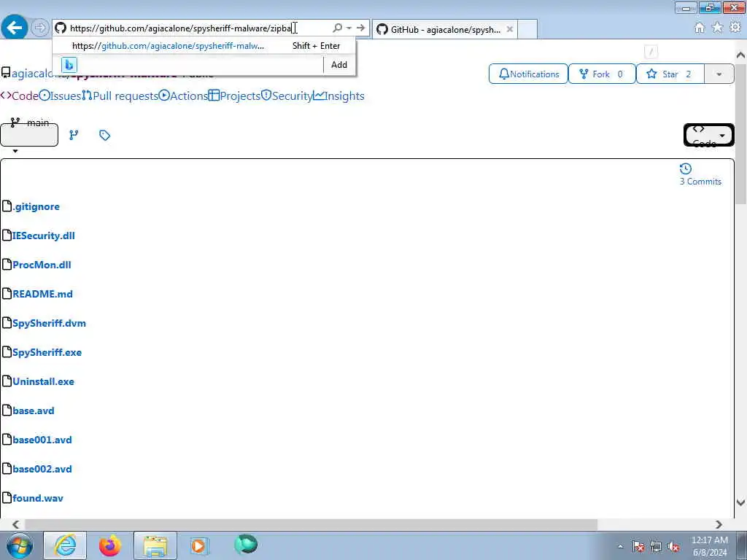747x560 pixels.
Task: Open Windows Explorer folder taskbar icon
Action: pyautogui.click(x=155, y=545)
